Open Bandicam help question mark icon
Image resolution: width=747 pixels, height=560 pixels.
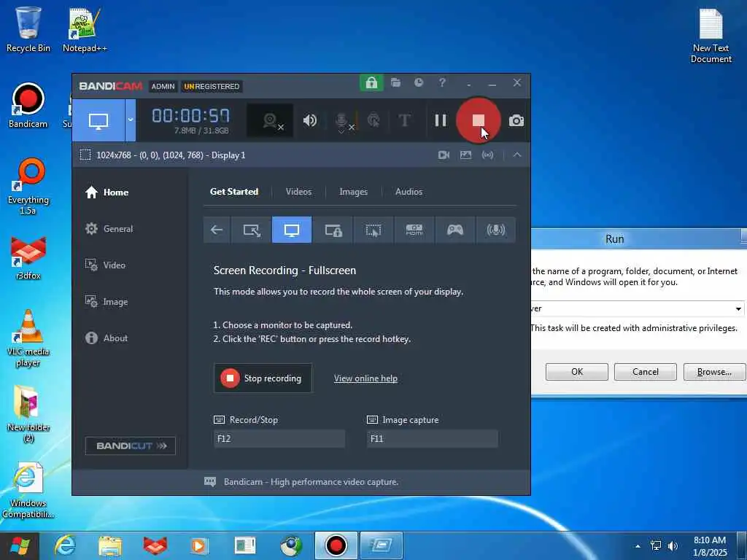tap(442, 82)
